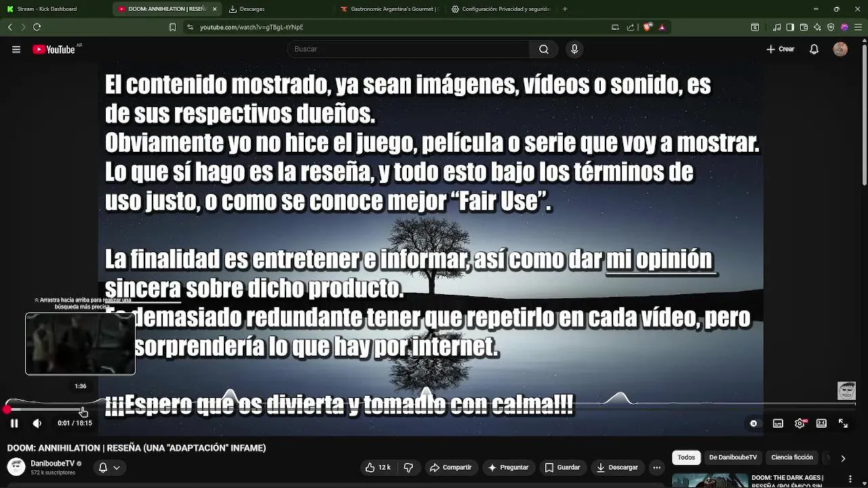The width and height of the screenshot is (868, 488).
Task: Share this page from address bar
Action: [x=631, y=27]
